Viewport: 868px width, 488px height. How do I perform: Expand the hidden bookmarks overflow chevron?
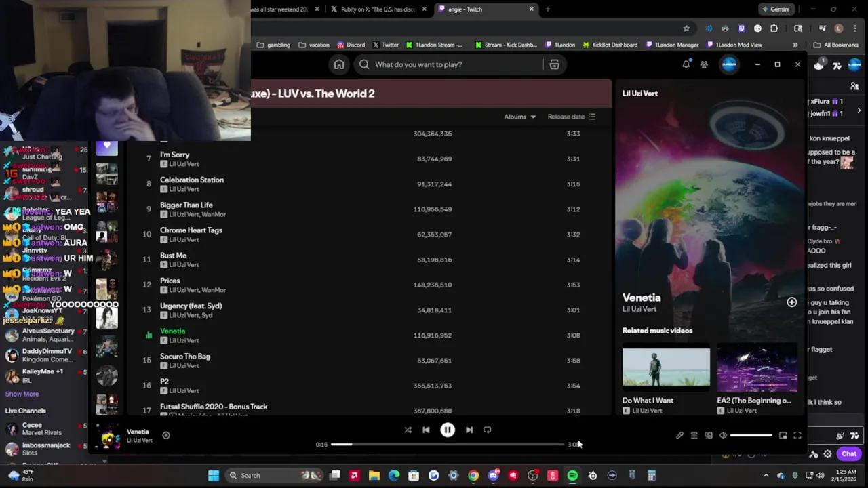[x=795, y=45]
